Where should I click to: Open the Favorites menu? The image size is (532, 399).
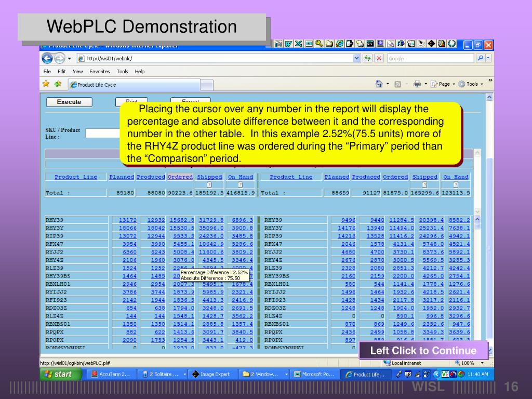point(100,72)
